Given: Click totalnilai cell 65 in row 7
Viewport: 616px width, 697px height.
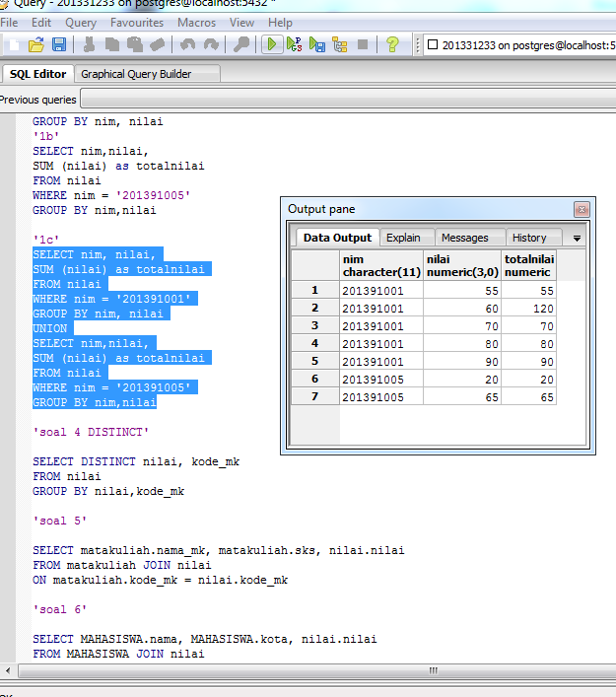Looking at the screenshot, I should 529,397.
